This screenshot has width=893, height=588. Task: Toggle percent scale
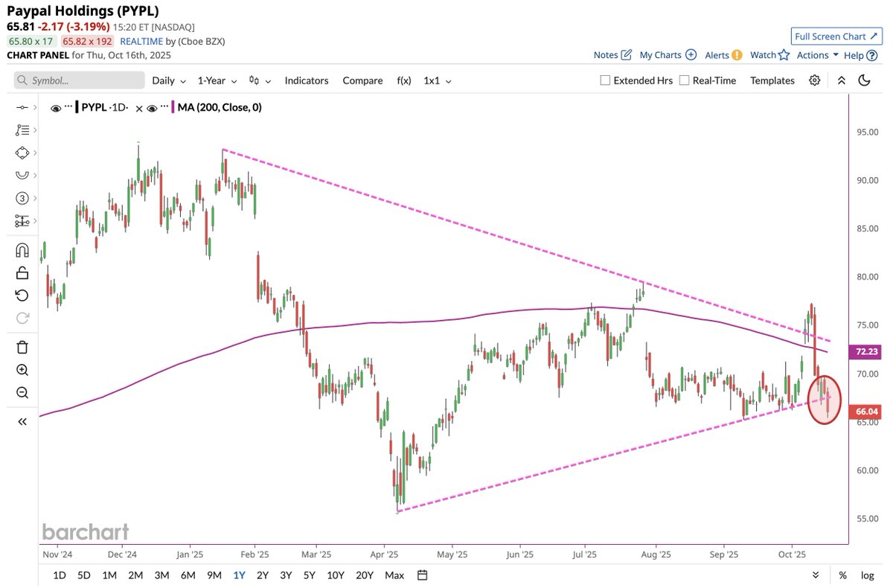click(x=842, y=575)
